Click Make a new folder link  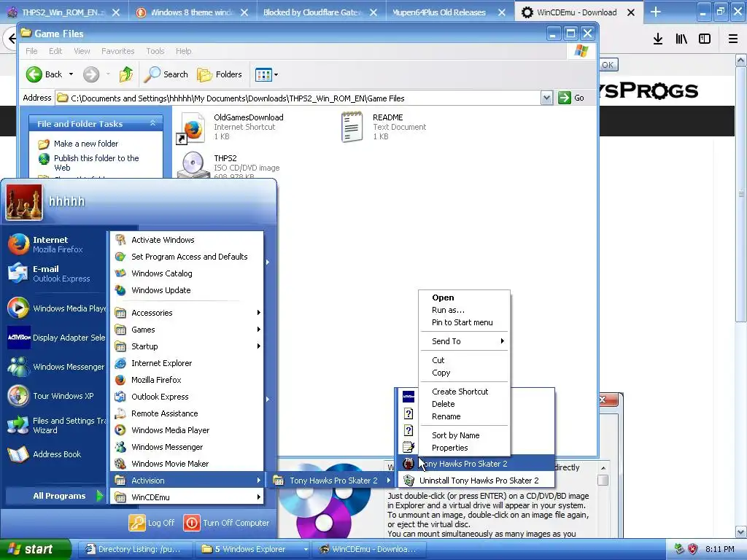(x=86, y=144)
